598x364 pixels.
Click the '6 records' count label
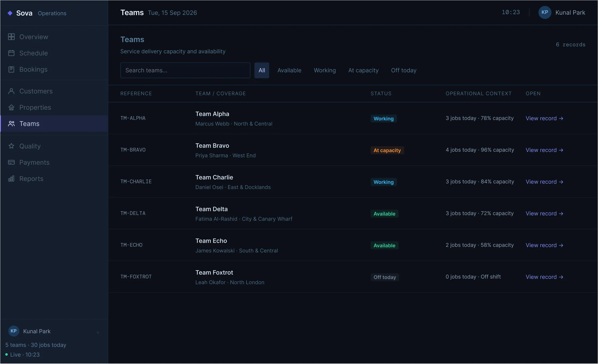coord(570,45)
